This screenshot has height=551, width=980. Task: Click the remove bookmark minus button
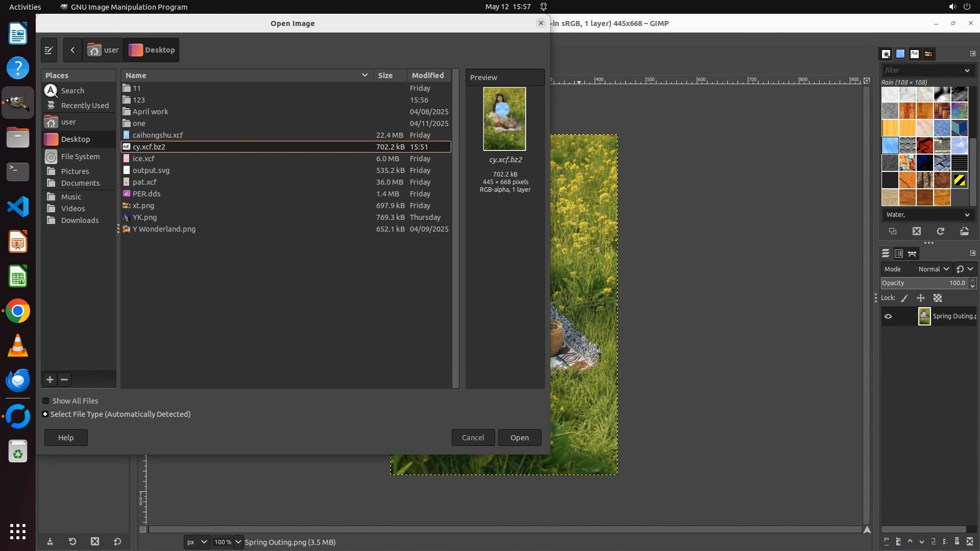(x=64, y=380)
